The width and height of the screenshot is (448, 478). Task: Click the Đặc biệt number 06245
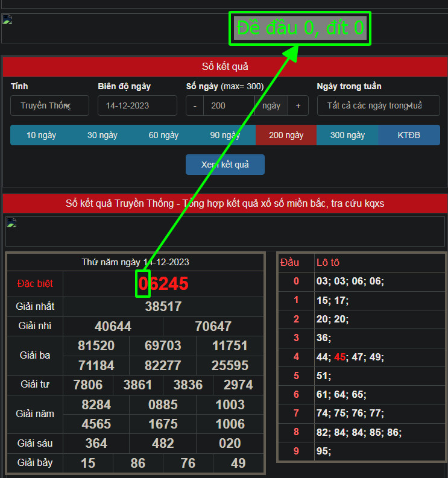(x=163, y=283)
